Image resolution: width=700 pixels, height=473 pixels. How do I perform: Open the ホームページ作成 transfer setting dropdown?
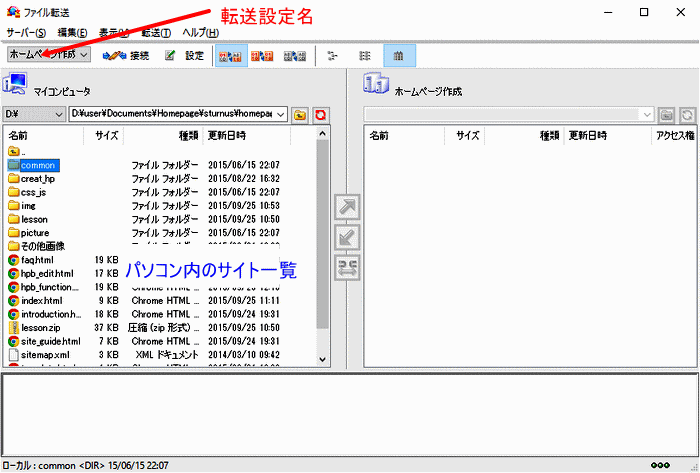pos(48,55)
